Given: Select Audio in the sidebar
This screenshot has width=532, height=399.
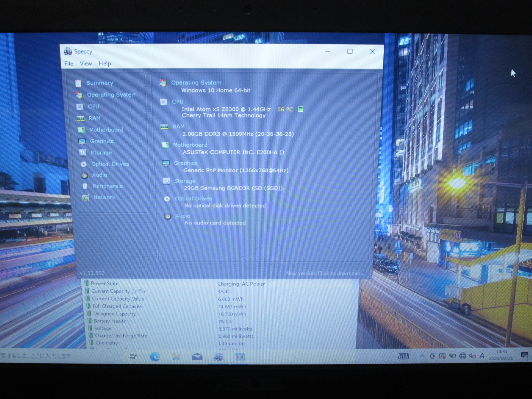Looking at the screenshot, I should 99,175.
